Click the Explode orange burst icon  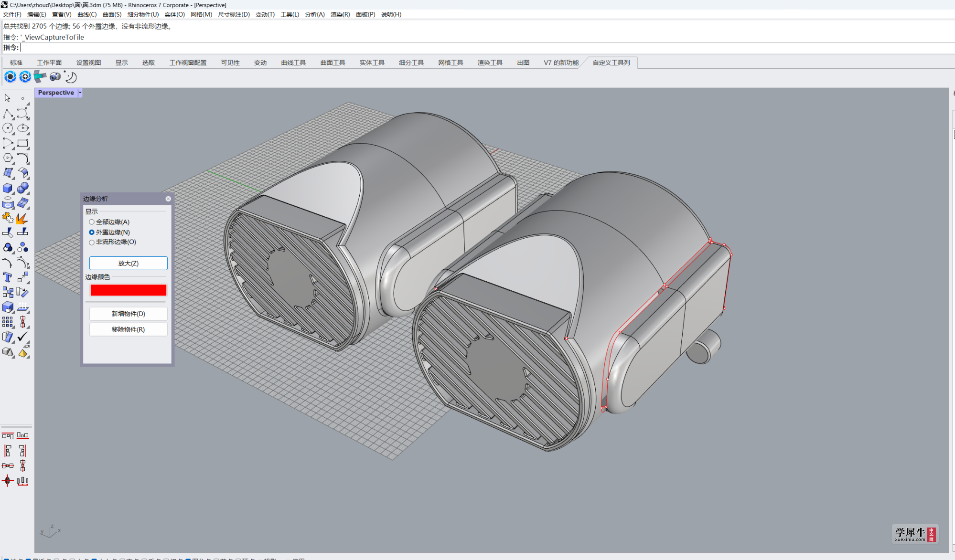tap(22, 218)
